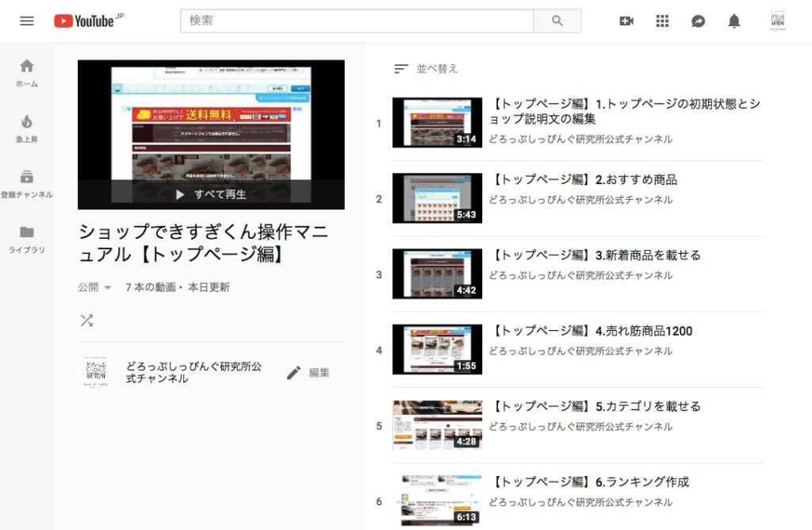
Task: Focus the 検索 search field
Action: (357, 21)
